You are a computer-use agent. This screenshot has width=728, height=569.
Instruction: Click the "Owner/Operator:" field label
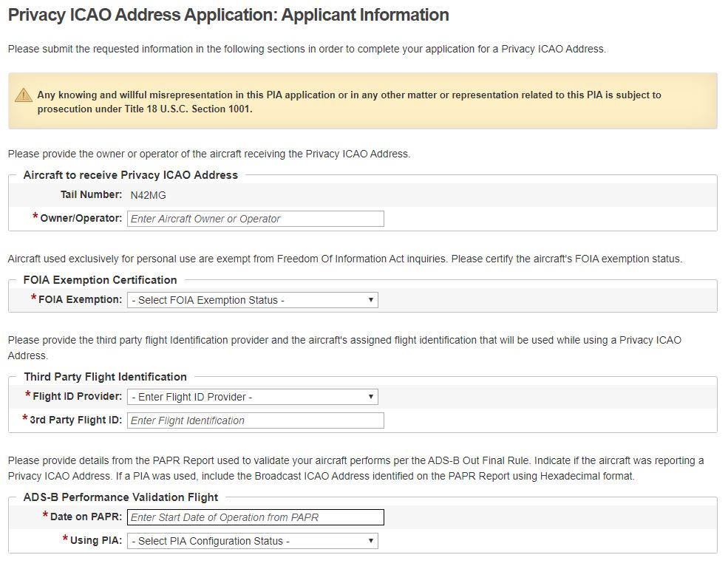click(81, 218)
